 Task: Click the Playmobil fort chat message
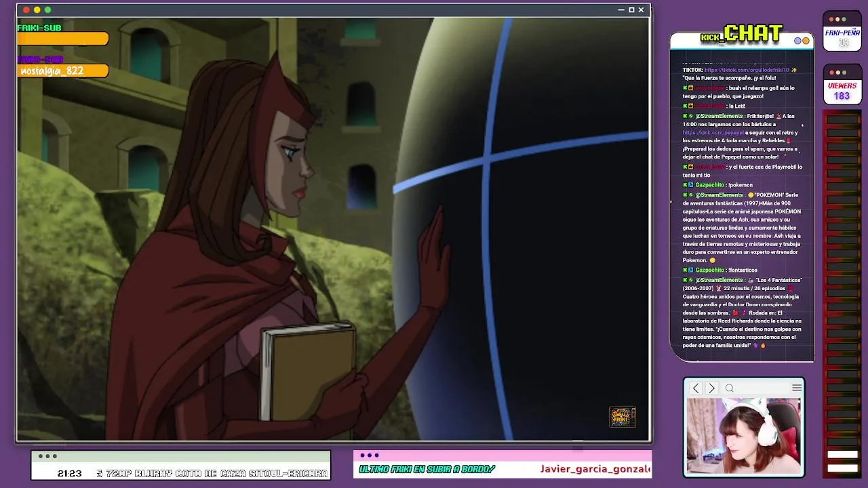click(x=743, y=171)
